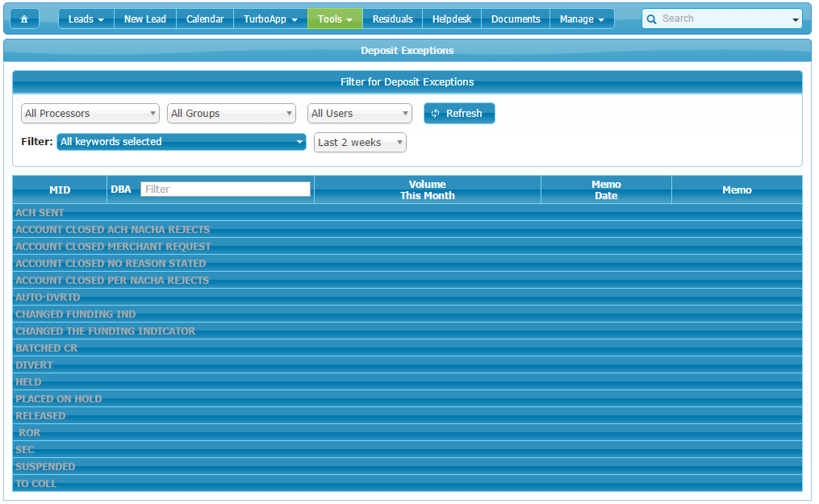The height and width of the screenshot is (504, 819).
Task: Select the All Users dropdown
Action: pyautogui.click(x=359, y=114)
